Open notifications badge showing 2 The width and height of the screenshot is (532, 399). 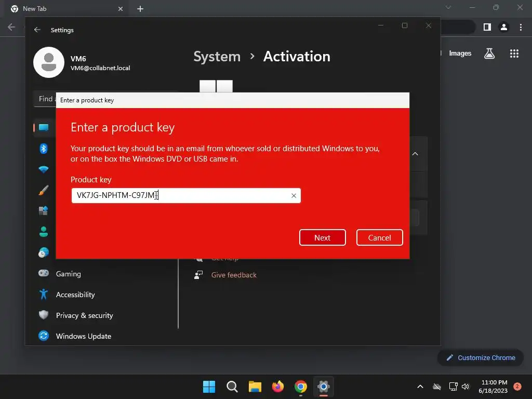(517, 386)
